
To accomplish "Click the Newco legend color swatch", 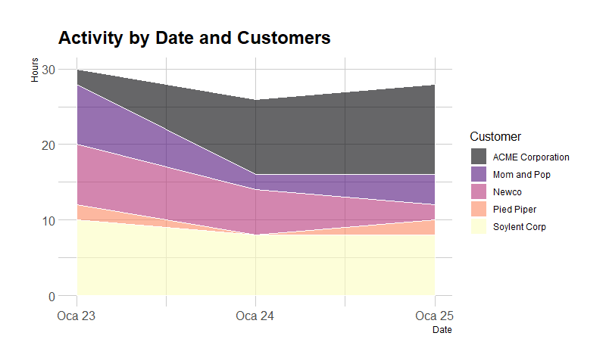I will (x=479, y=192).
